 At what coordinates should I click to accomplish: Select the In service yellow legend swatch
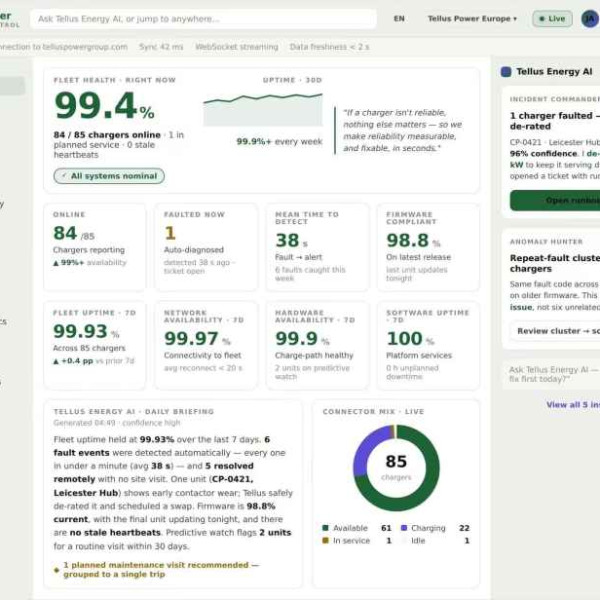coord(326,541)
